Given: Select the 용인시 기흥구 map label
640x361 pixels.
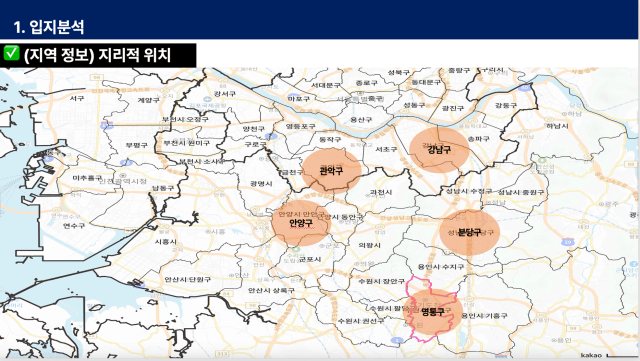Looking at the screenshot, I should point(484,315).
